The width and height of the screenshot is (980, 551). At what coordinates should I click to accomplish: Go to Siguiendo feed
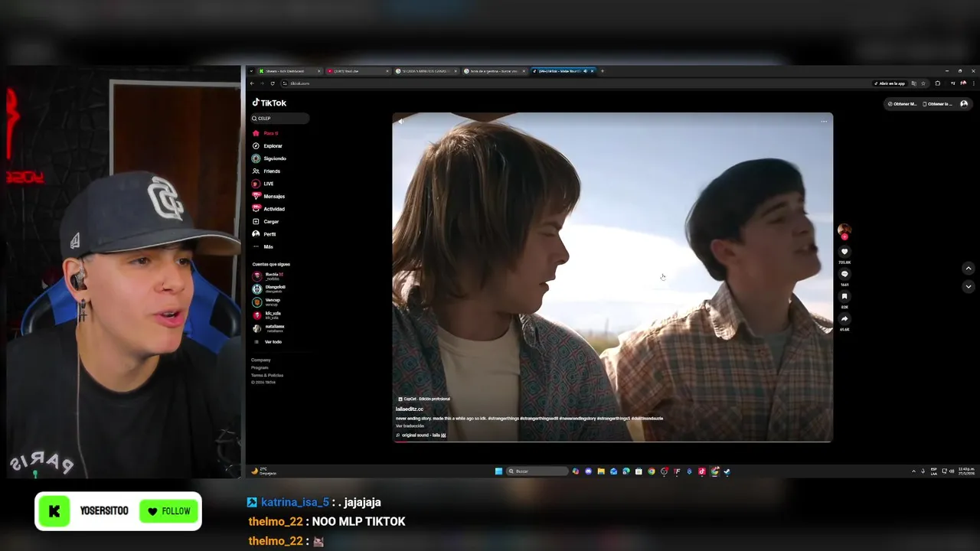click(269, 158)
